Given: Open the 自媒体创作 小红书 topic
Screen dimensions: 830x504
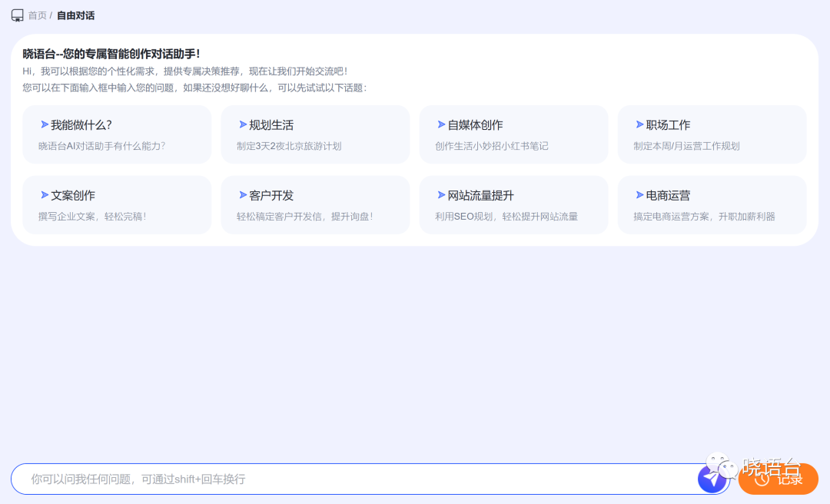Looking at the screenshot, I should (x=513, y=134).
